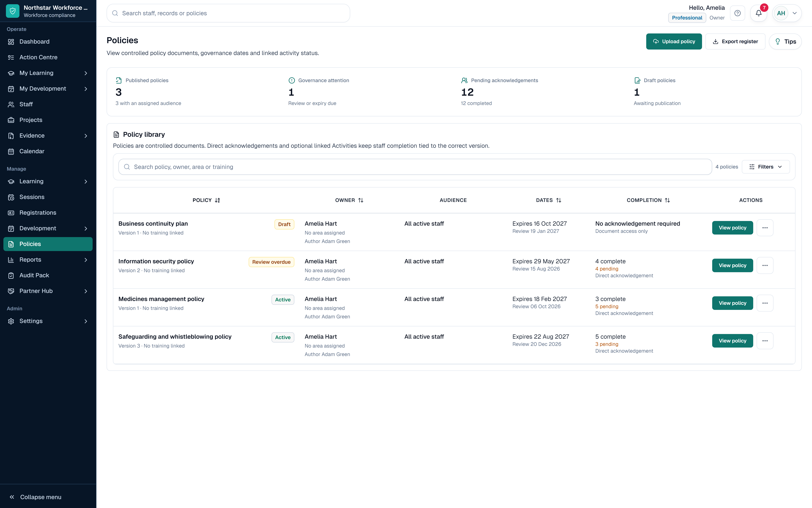The width and height of the screenshot is (812, 508).
Task: Click the Pending acknowledgements people icon
Action: coord(464,80)
